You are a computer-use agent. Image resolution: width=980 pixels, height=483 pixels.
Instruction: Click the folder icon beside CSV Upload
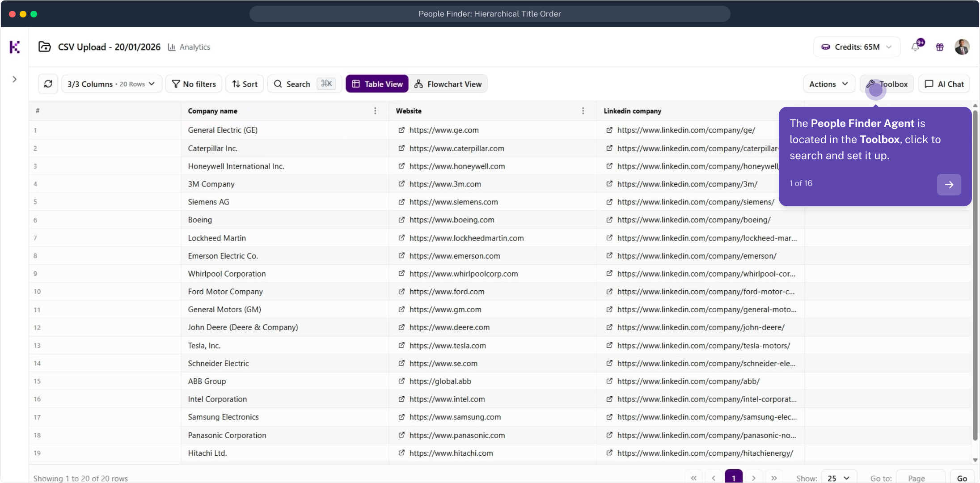pyautogui.click(x=45, y=47)
